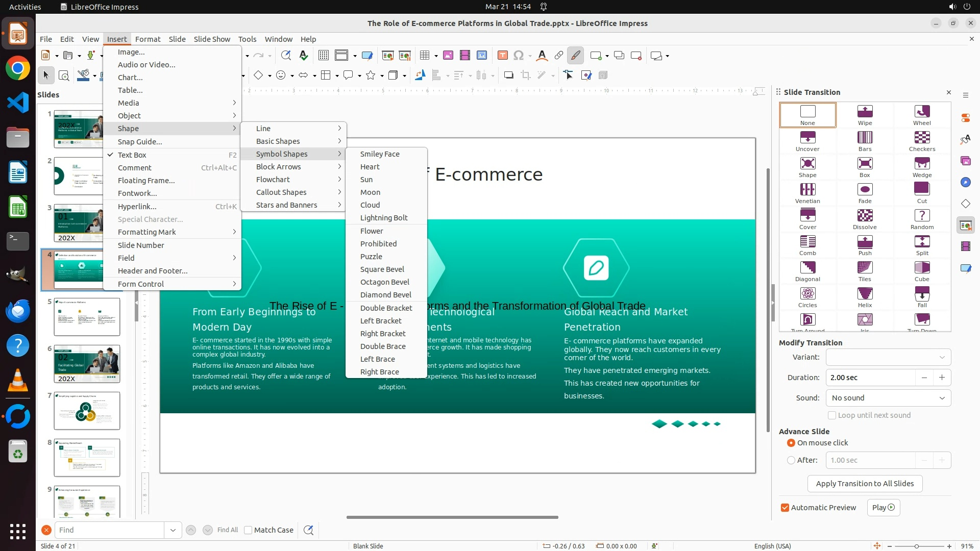Choose Lightning Bolt from symbol shapes

(x=384, y=218)
